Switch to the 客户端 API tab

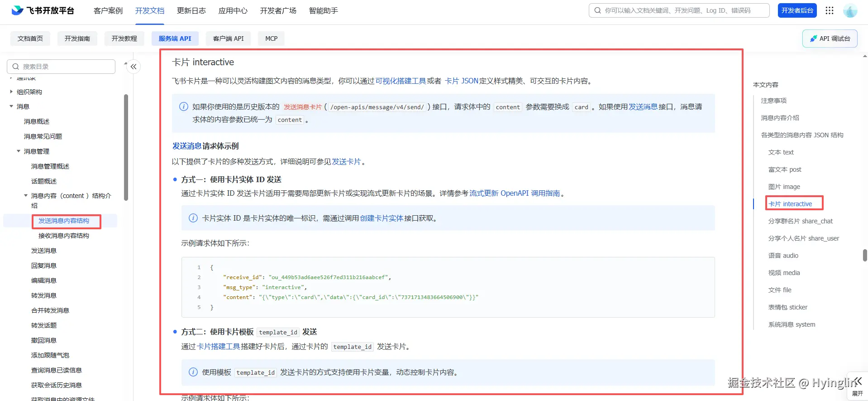(x=229, y=39)
